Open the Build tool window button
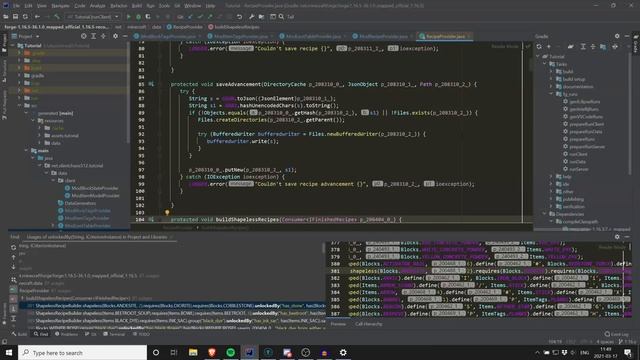The height and width of the screenshot is (360, 640). pyautogui.click(x=20, y=334)
